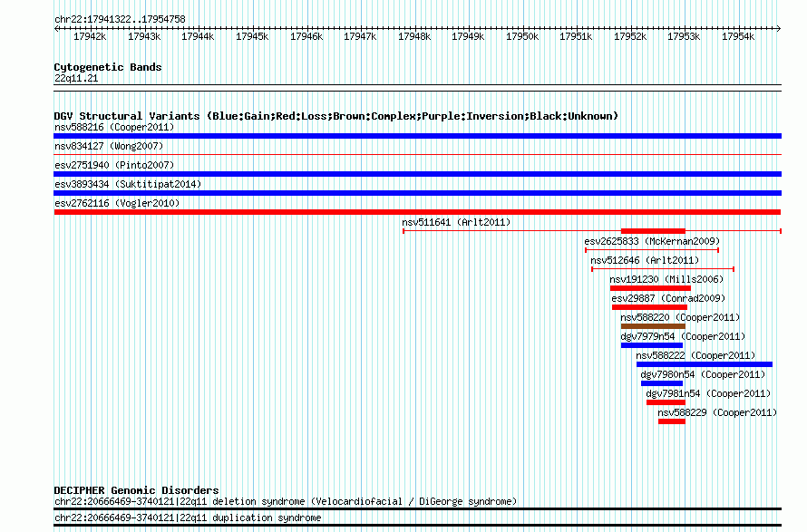Select the nsv511641 (Arlt2011) thick red segment
The width and height of the screenshot is (807, 532).
(653, 231)
